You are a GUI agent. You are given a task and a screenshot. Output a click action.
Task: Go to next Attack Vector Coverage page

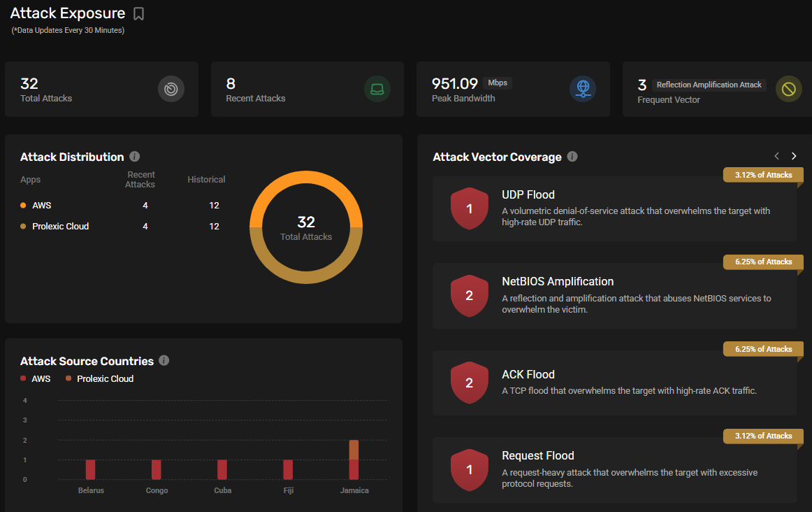[794, 156]
